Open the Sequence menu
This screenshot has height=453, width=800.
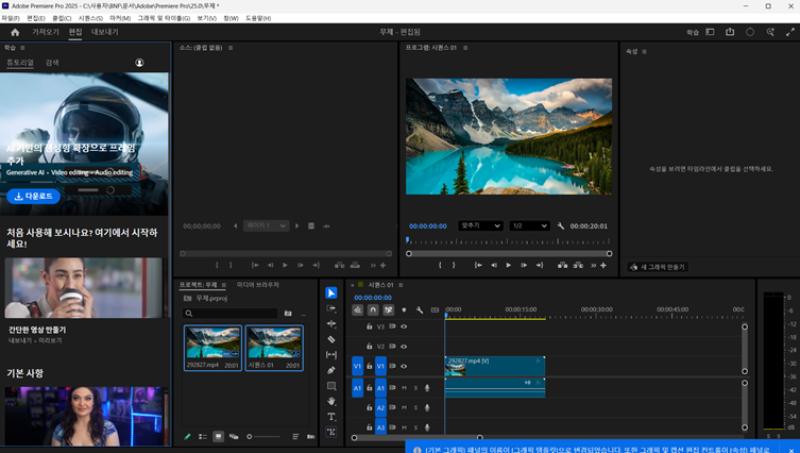pyautogui.click(x=91, y=18)
